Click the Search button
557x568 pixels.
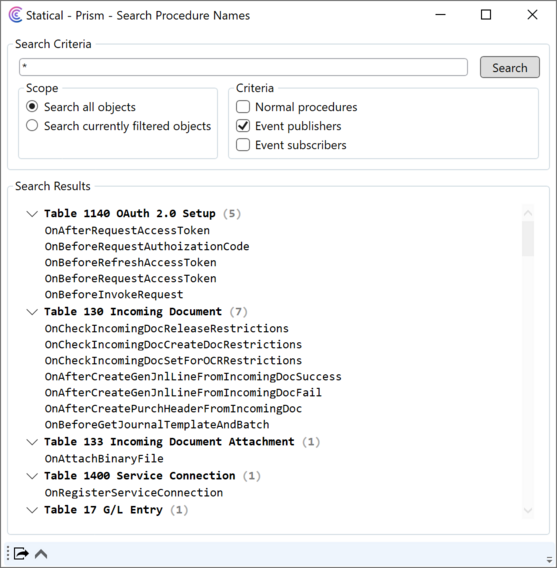(x=510, y=67)
